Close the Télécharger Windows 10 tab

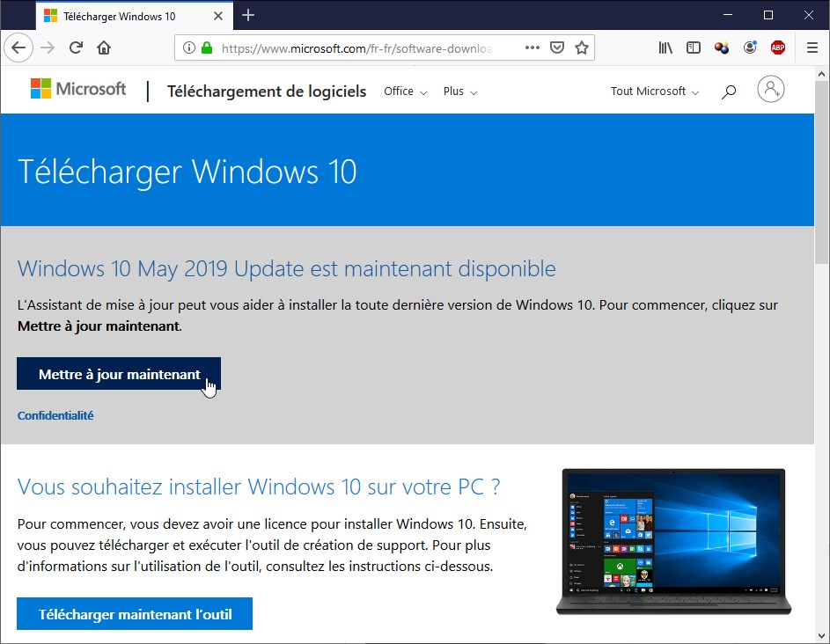[218, 16]
